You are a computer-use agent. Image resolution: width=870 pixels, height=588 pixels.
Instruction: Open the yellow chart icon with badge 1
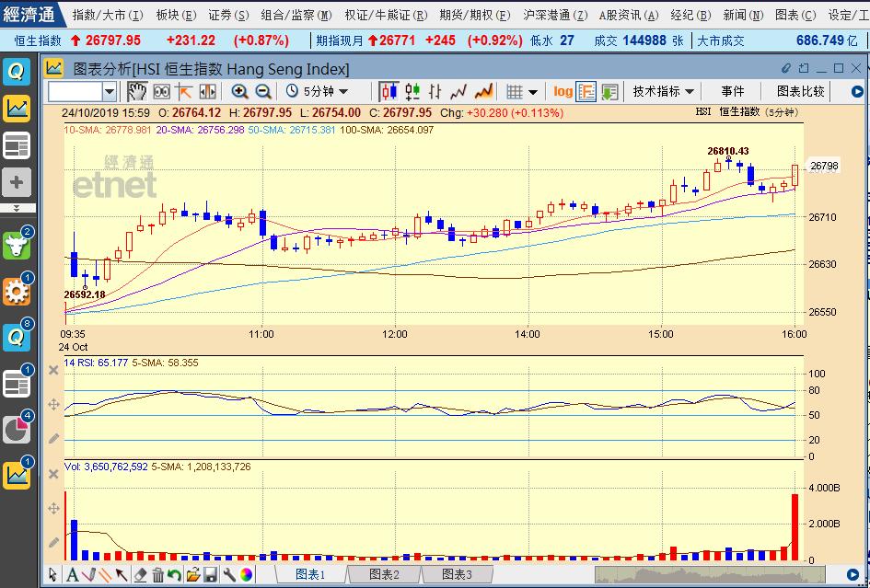click(x=17, y=476)
